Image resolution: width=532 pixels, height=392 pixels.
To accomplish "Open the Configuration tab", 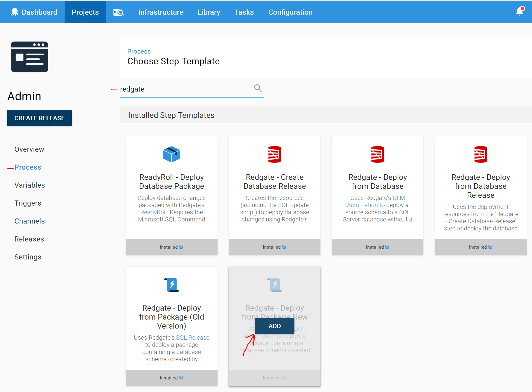I will (290, 12).
